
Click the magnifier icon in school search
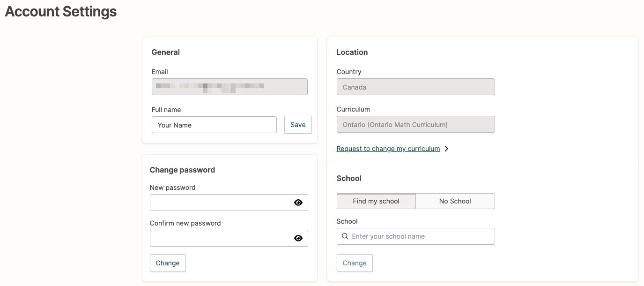(x=345, y=236)
